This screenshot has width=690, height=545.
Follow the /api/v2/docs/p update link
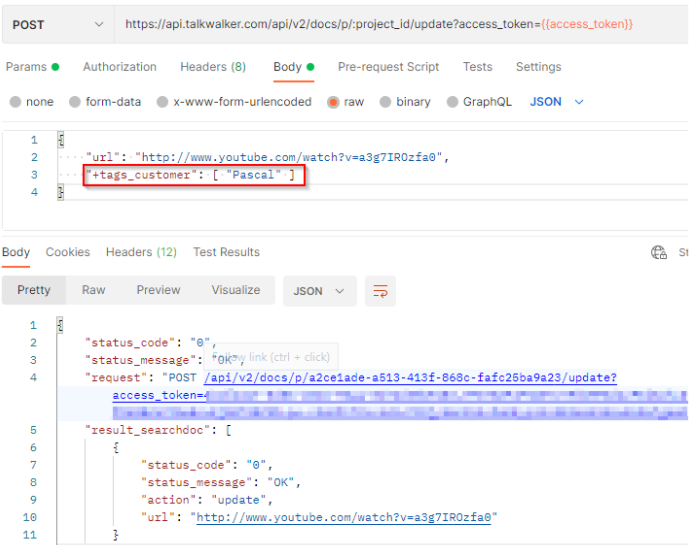(x=410, y=378)
